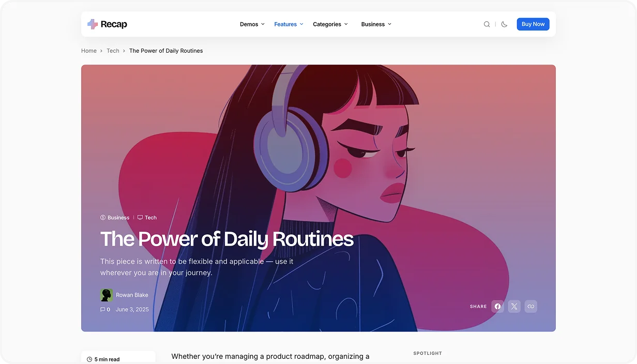Image resolution: width=637 pixels, height=364 pixels.
Task: Click the Recap logo icon
Action: point(93,24)
